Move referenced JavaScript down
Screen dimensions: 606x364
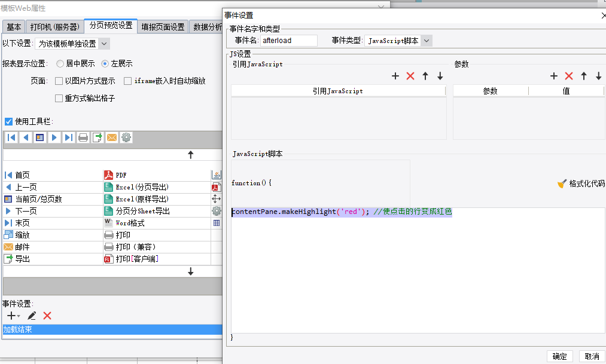click(x=440, y=76)
